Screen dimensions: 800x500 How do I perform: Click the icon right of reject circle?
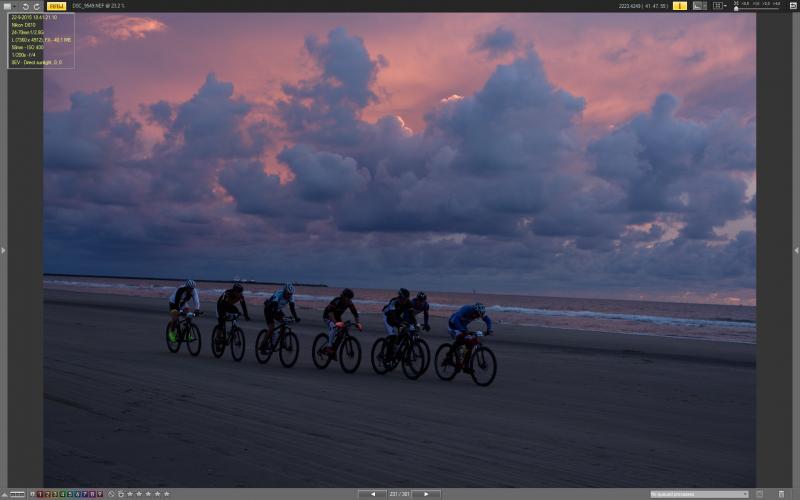pos(121,494)
